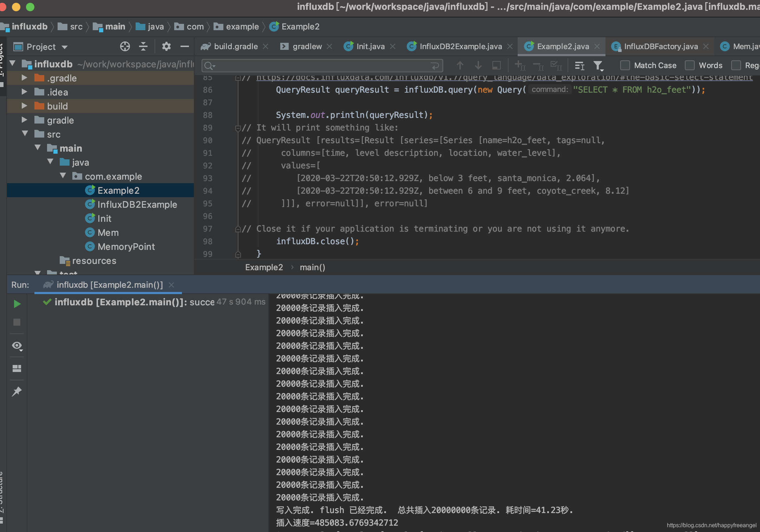
Task: Collapse the influxdb root project node
Action: point(13,64)
